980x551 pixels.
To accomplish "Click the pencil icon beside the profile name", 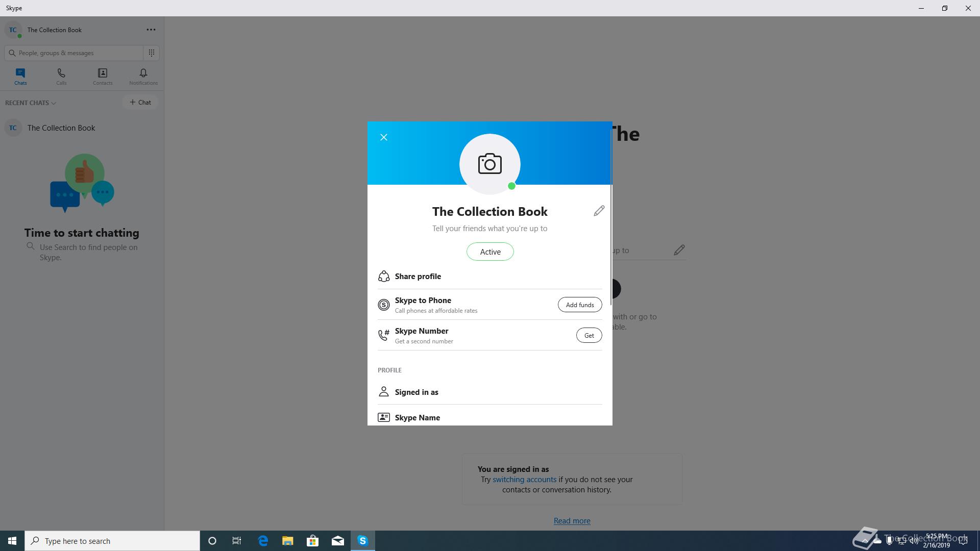I will coord(599,211).
